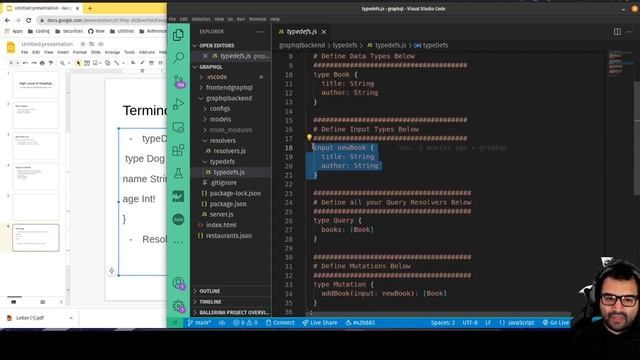Star the Untitled presentation
This screenshot has width=640, height=360.
83,44
